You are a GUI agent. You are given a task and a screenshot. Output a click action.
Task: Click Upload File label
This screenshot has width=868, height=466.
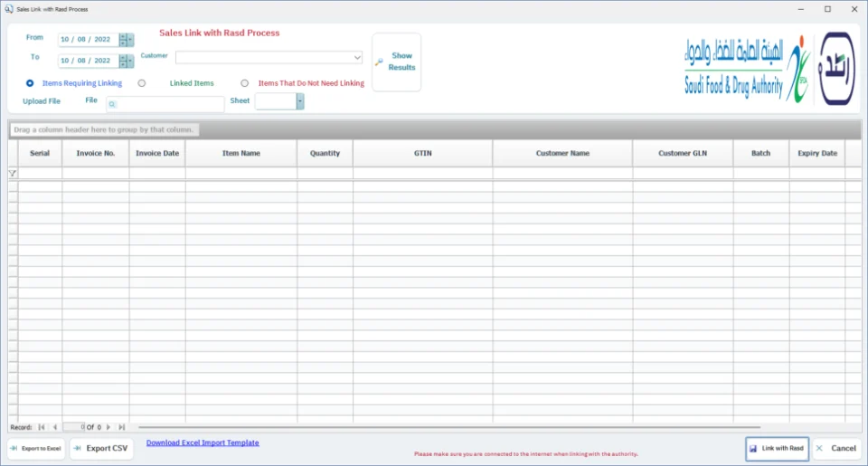(x=42, y=100)
